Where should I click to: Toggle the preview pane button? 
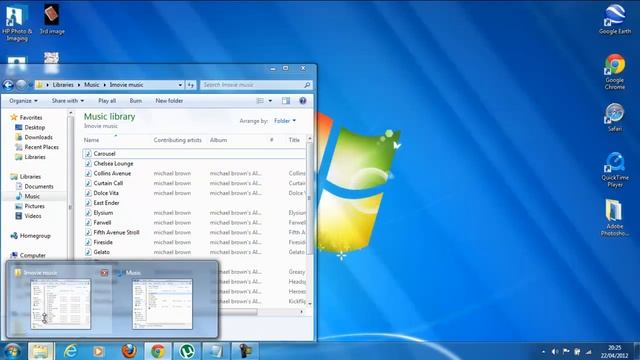(x=286, y=101)
